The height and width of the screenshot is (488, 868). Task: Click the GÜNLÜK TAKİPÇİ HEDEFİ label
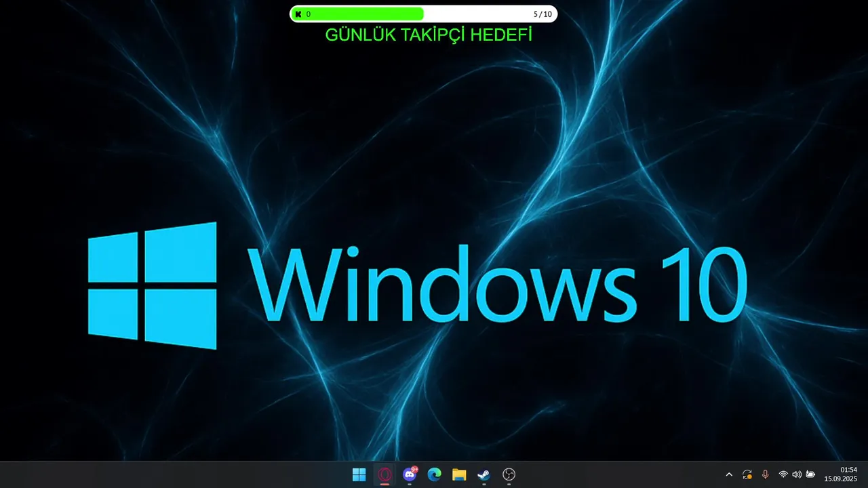429,35
